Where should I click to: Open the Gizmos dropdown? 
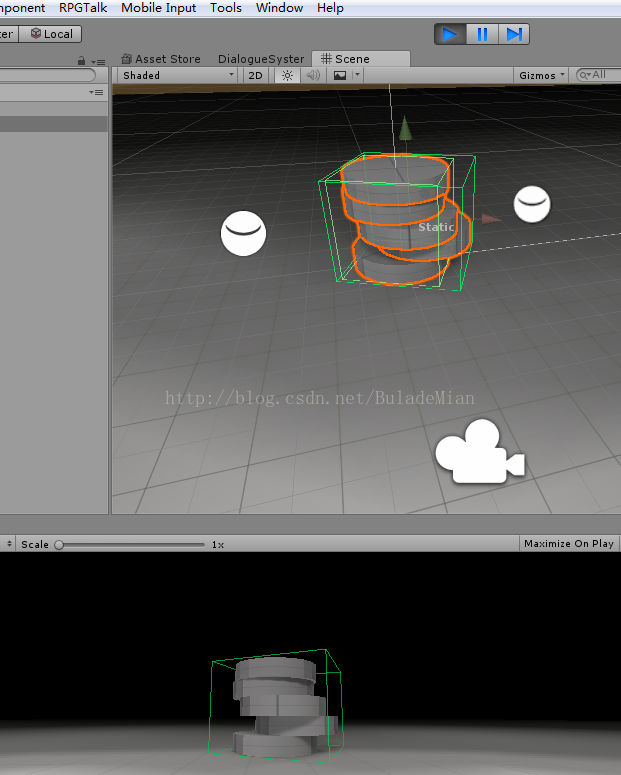coord(541,75)
